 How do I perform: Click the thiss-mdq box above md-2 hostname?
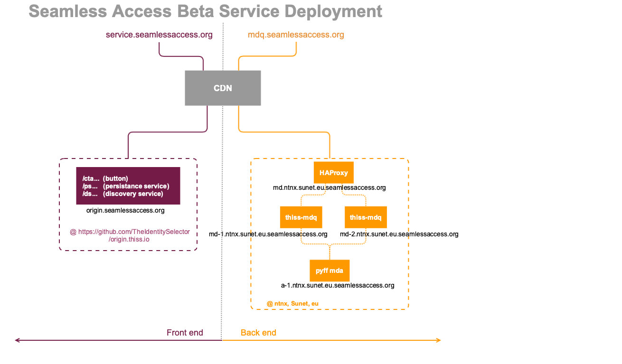pyautogui.click(x=366, y=217)
